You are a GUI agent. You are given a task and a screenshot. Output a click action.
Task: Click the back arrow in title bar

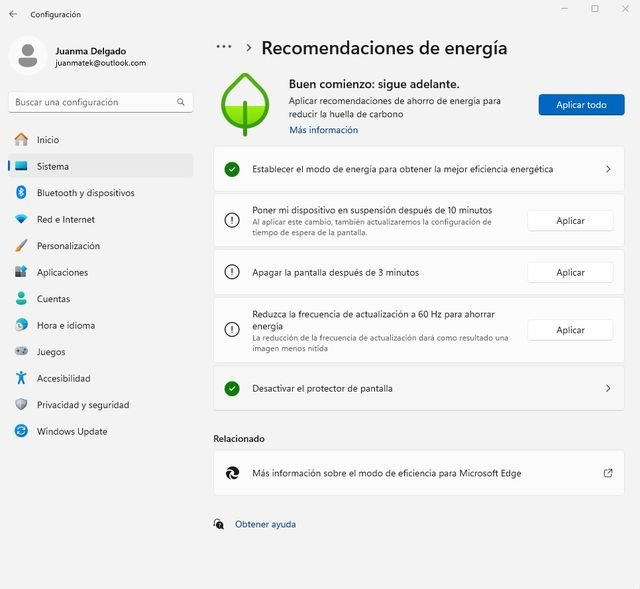[13, 14]
